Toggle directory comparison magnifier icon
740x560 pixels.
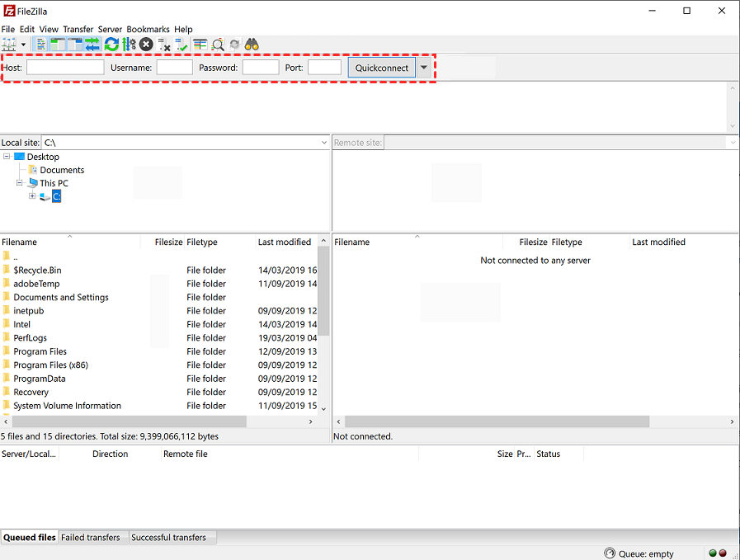click(218, 45)
